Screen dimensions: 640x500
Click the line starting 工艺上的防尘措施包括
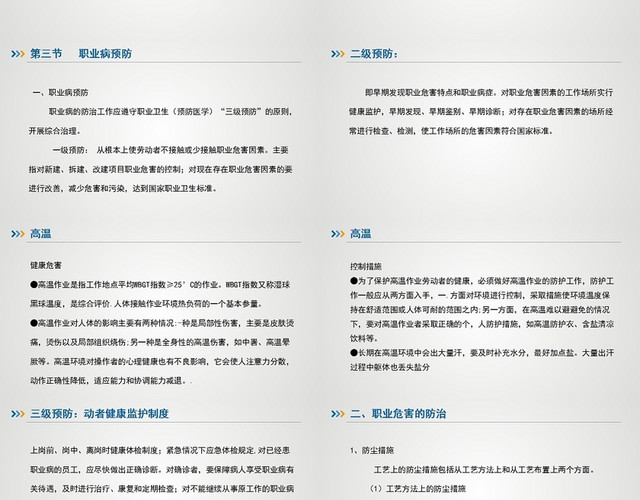tap(484, 470)
